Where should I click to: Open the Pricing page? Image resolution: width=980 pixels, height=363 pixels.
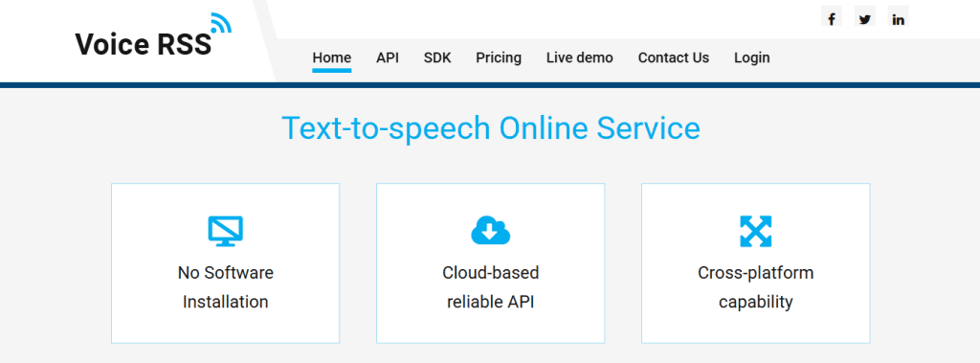pos(499,57)
